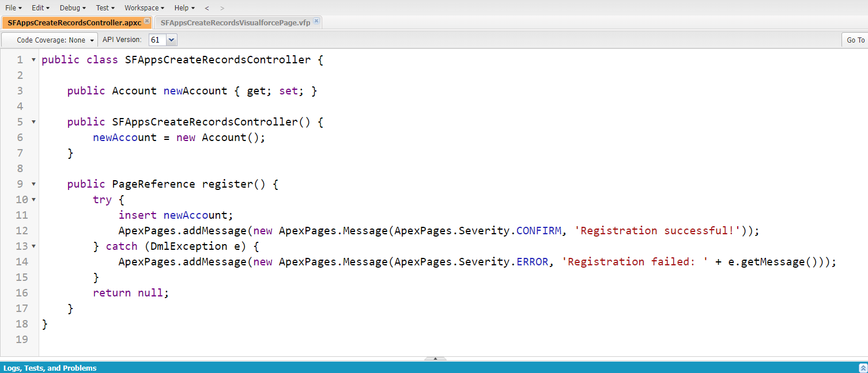Click the forward navigation arrow
This screenshot has width=868, height=373.
point(222,7)
